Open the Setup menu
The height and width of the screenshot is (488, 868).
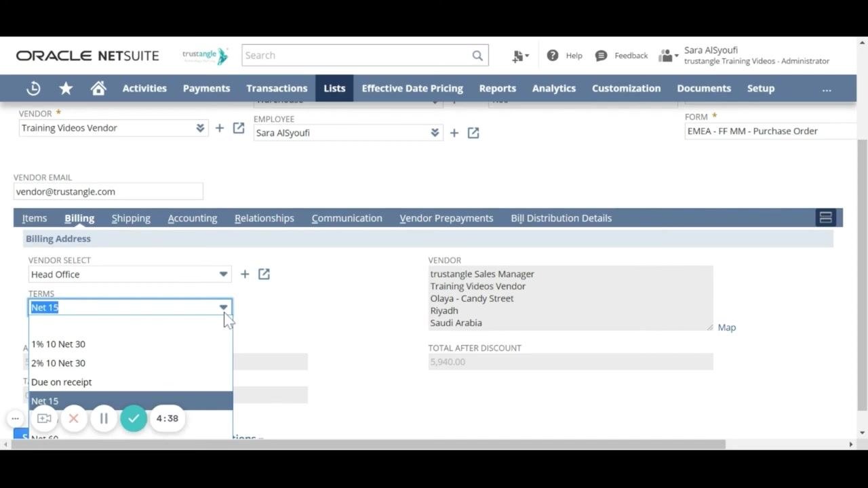761,88
